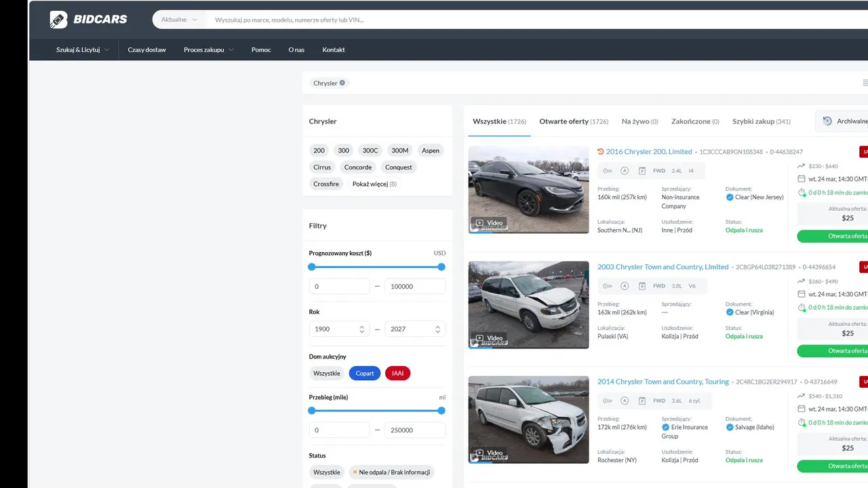The image size is (868, 488).
Task: Open 2014 Chrysler Town and Country, Touring listing
Action: [x=663, y=382]
